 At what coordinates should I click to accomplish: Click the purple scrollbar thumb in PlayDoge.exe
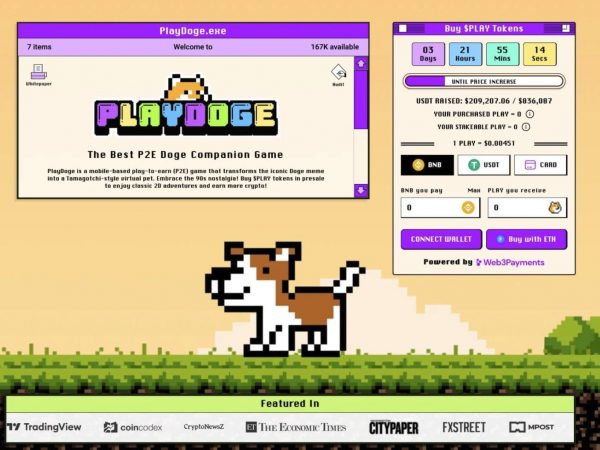click(x=361, y=99)
